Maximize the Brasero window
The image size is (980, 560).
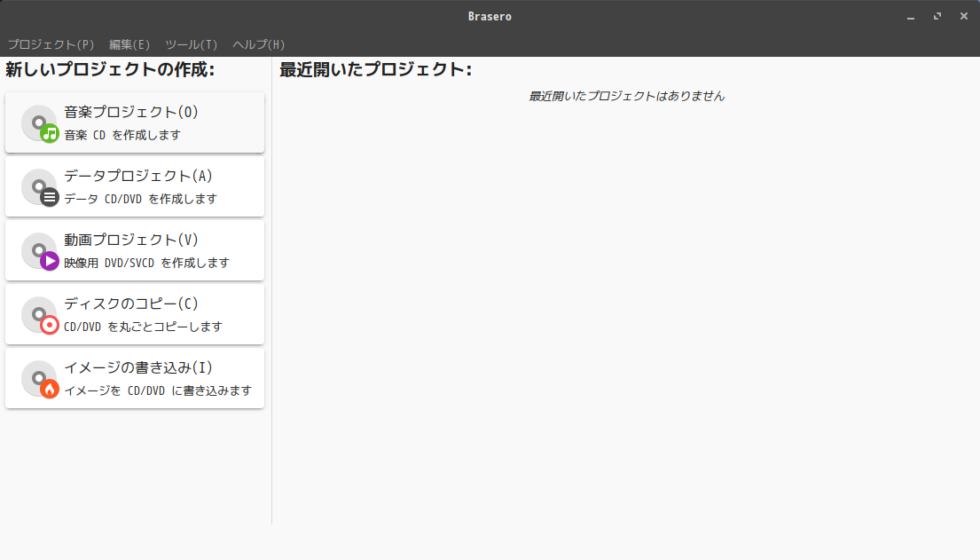point(937,16)
